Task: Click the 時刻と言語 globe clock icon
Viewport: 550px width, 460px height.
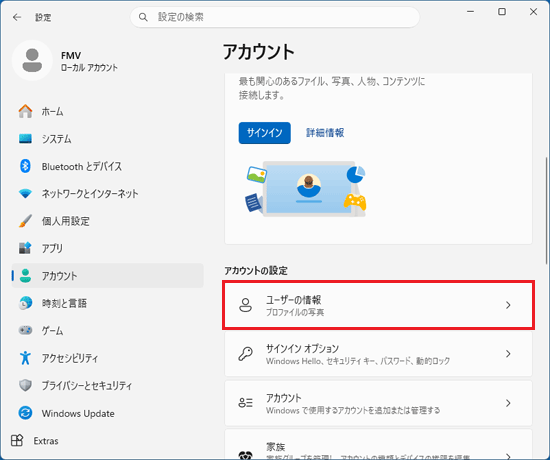Action: (x=25, y=303)
